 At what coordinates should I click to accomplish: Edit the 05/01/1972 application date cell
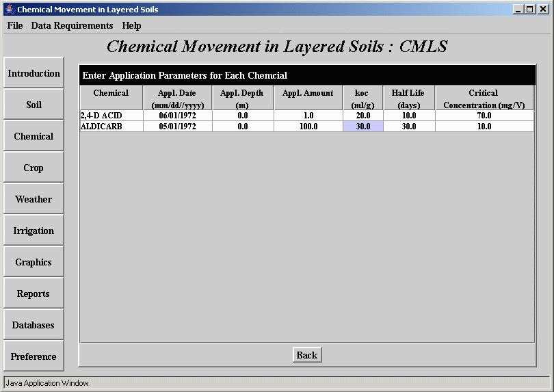click(x=177, y=127)
